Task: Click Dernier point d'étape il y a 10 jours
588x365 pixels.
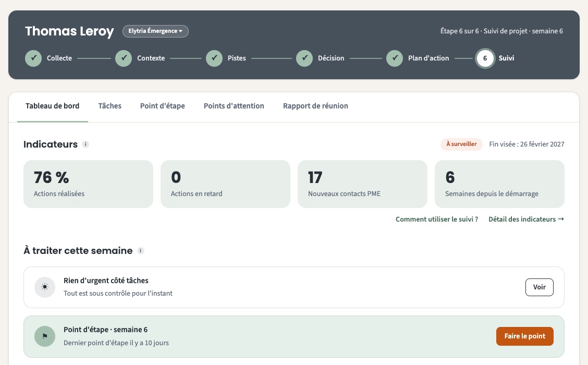Action: (x=116, y=343)
